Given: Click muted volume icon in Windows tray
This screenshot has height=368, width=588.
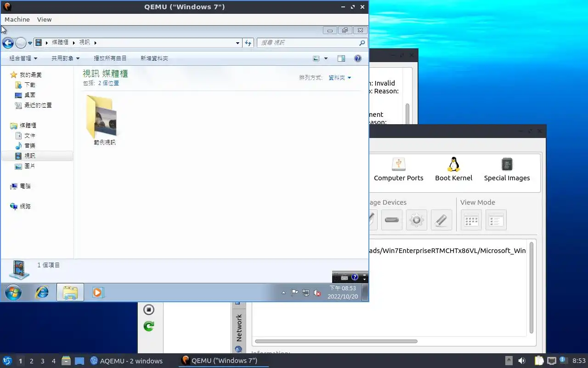Looking at the screenshot, I should (x=317, y=293).
